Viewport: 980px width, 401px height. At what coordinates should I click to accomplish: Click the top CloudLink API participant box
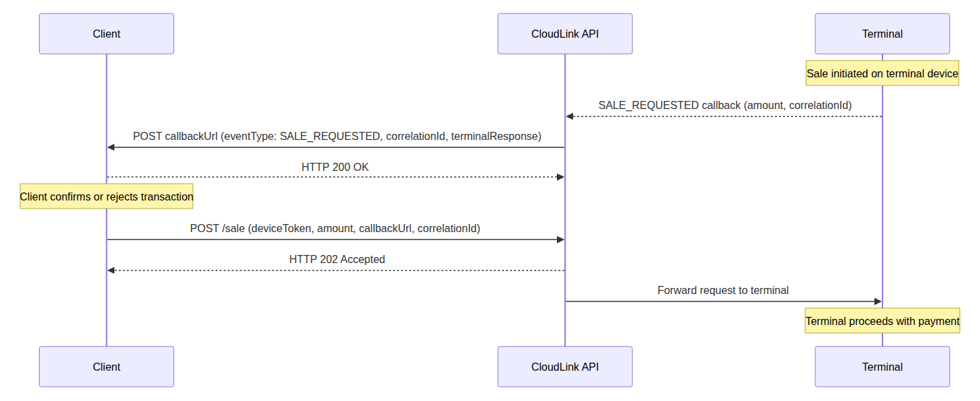click(x=565, y=34)
